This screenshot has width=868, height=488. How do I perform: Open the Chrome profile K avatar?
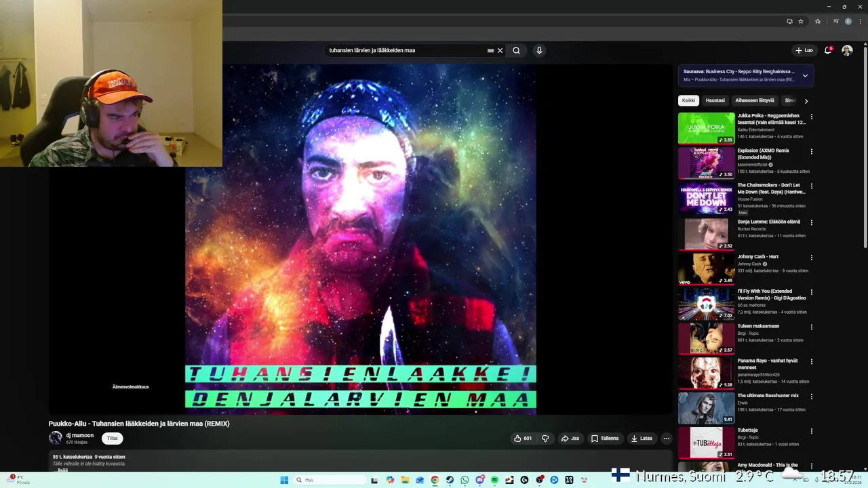pyautogui.click(x=848, y=21)
